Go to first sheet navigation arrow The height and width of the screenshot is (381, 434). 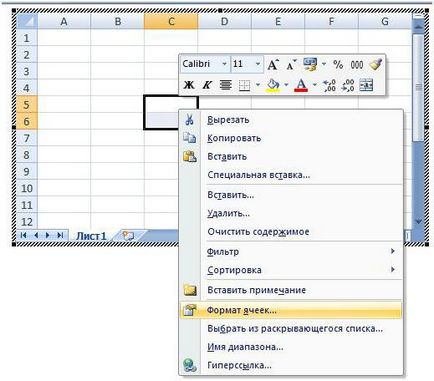point(24,235)
